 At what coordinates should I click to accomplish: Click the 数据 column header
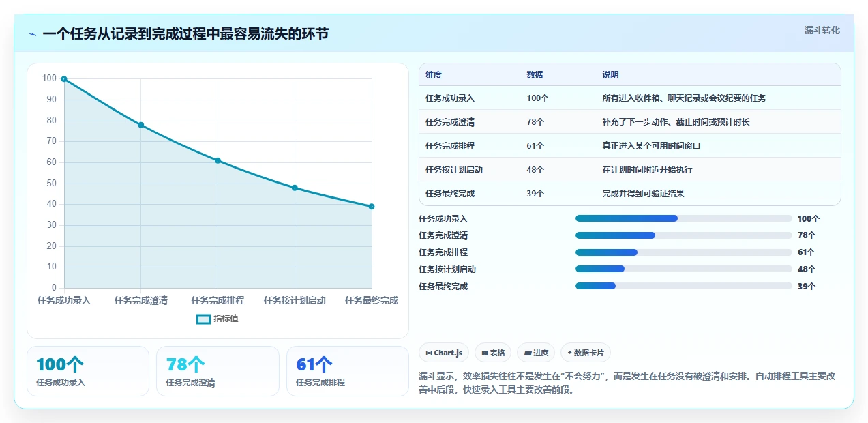click(x=535, y=75)
